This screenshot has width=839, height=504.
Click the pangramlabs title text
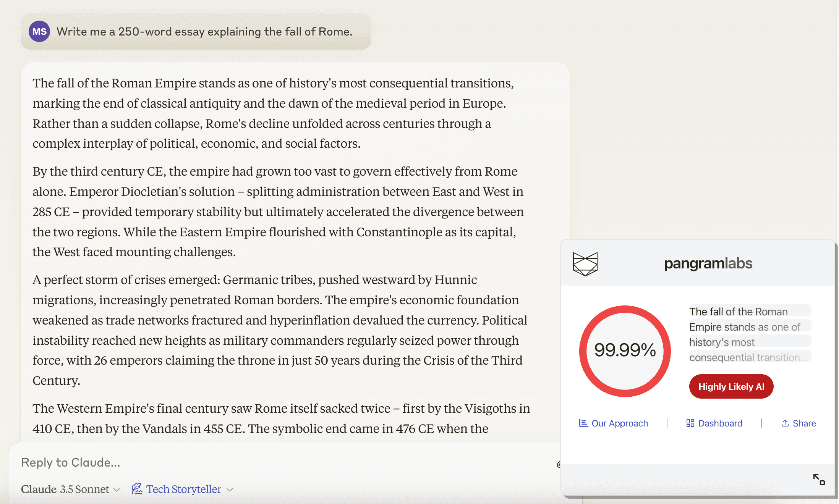pyautogui.click(x=708, y=263)
